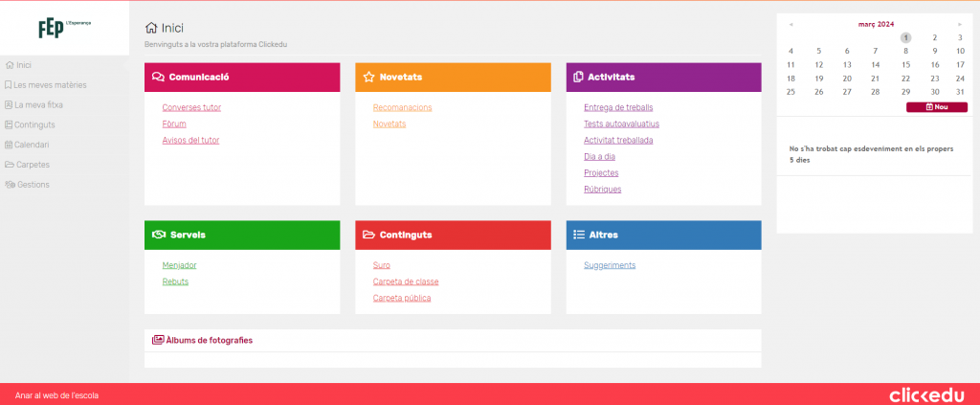Click the Àlbums de fotografies icon

click(158, 340)
